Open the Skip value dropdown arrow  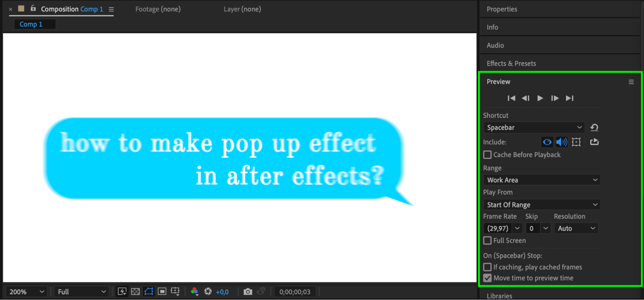click(545, 228)
